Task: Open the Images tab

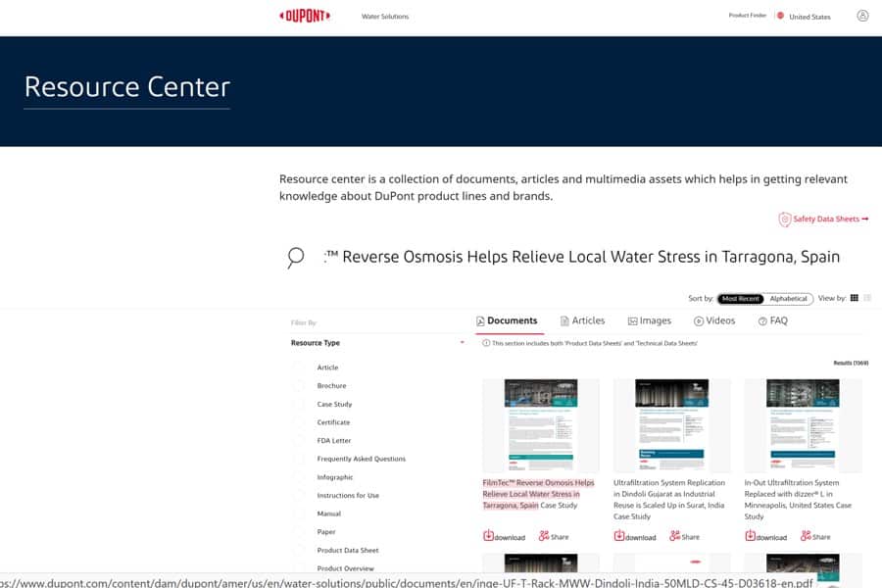Action: pyautogui.click(x=649, y=320)
